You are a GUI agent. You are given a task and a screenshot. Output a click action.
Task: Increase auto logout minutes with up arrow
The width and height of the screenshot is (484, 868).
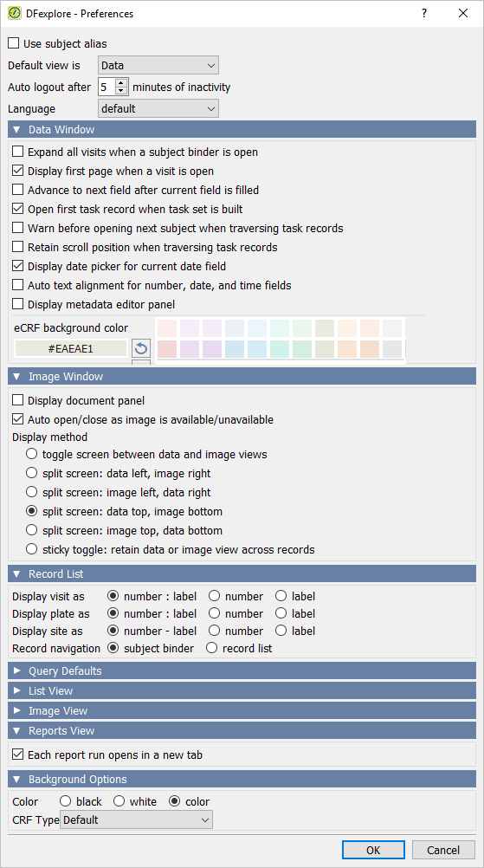(x=121, y=83)
